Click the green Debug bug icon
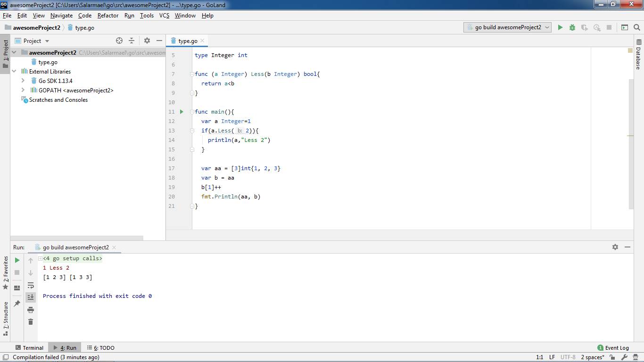The height and width of the screenshot is (362, 644). pyautogui.click(x=572, y=27)
